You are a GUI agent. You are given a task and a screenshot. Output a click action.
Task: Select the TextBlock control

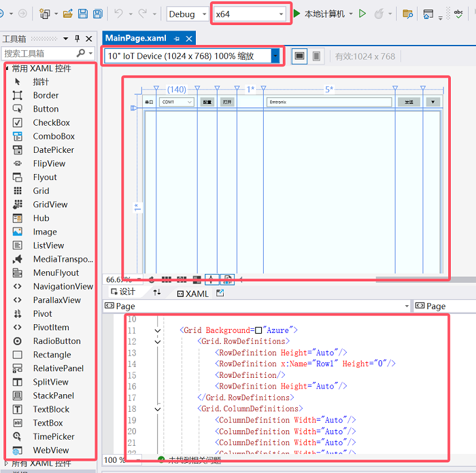pos(51,409)
